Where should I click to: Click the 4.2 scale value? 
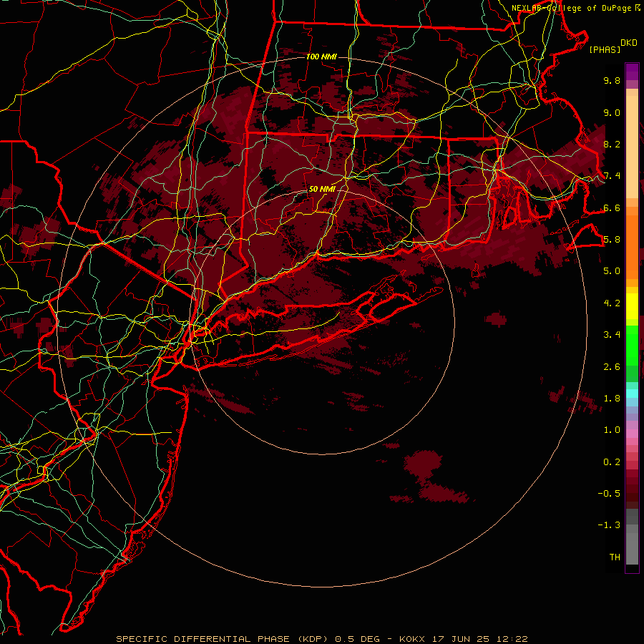(612, 303)
